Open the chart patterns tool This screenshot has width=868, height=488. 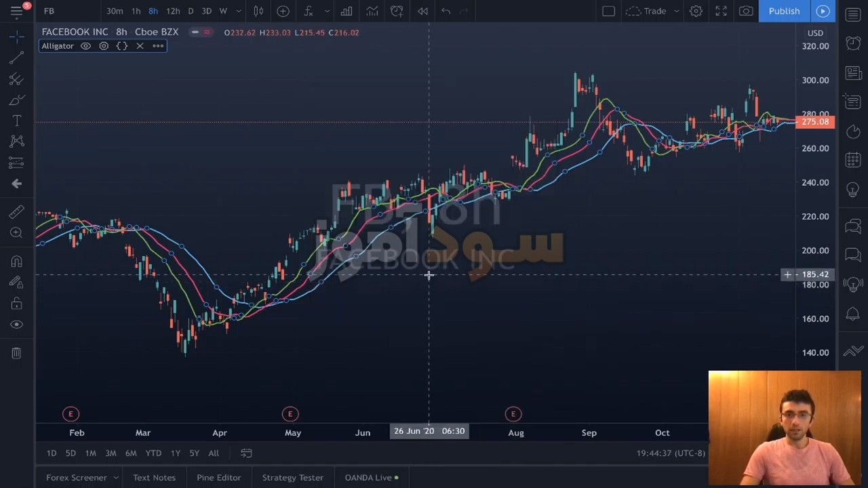click(17, 141)
